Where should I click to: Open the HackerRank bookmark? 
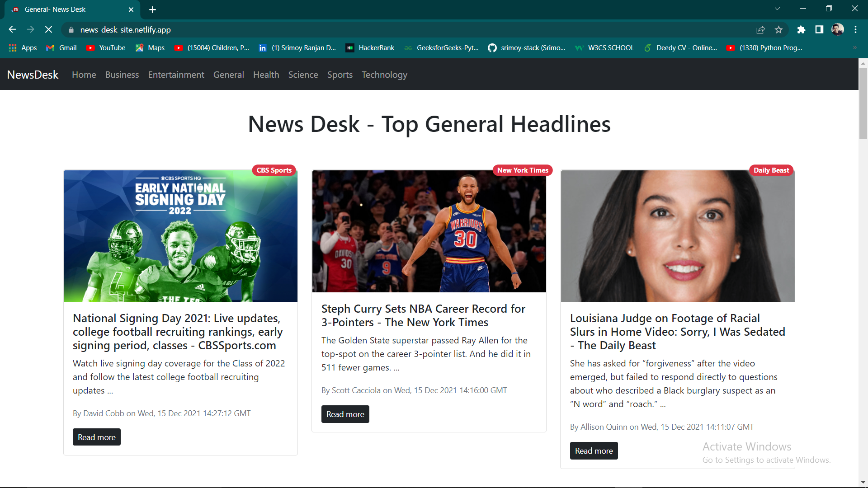(370, 48)
